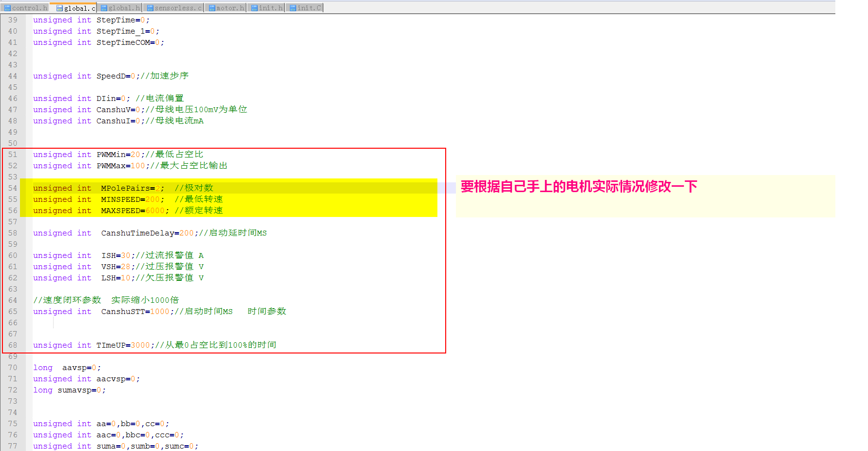Place cursor on StepTime_1=0 line
Viewport: 868px width, 451px height.
(96, 31)
